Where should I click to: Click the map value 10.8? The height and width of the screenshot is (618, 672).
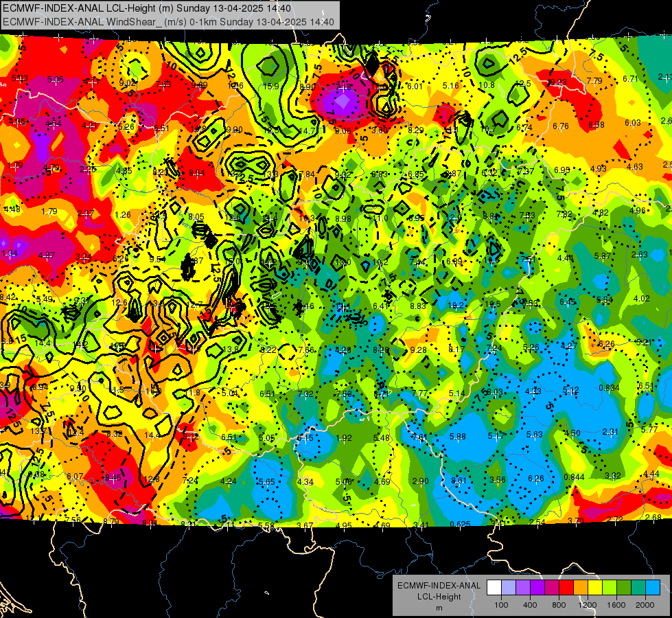point(487,85)
